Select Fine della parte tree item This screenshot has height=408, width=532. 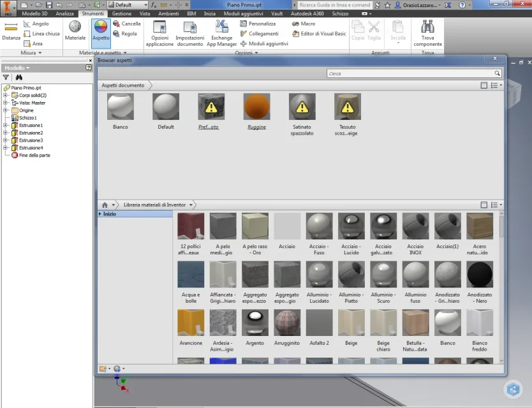click(31, 155)
